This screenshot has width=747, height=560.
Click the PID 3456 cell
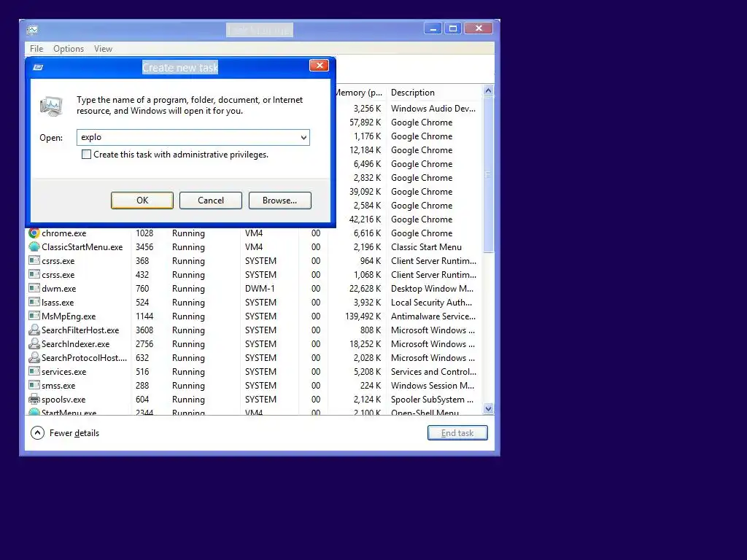[144, 247]
